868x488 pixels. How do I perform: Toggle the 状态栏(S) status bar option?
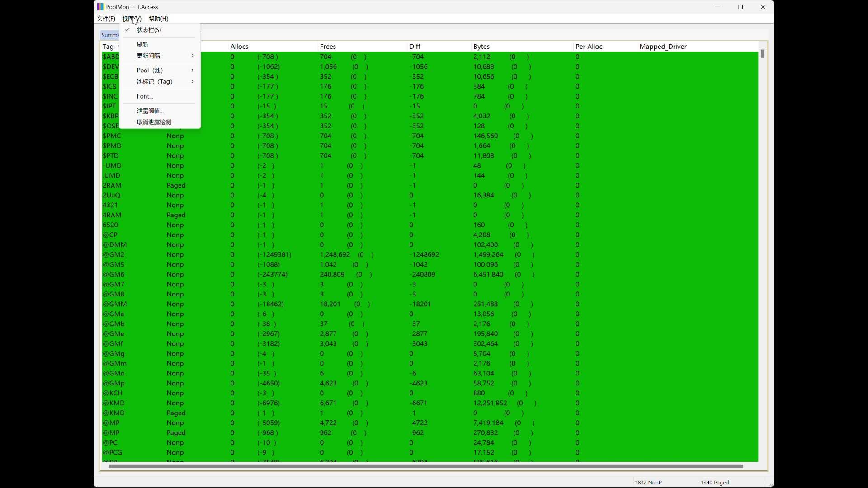coord(160,30)
